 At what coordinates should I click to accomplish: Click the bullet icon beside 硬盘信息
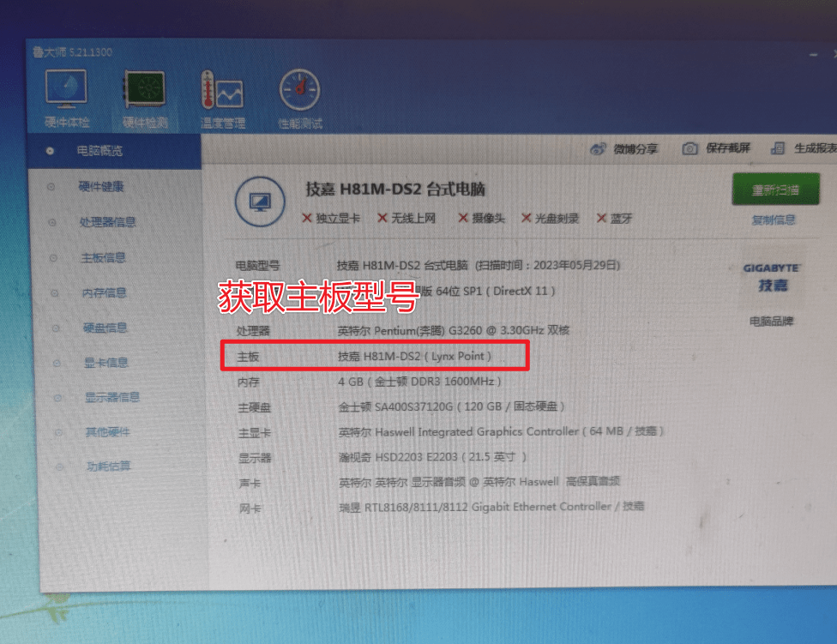tap(56, 328)
